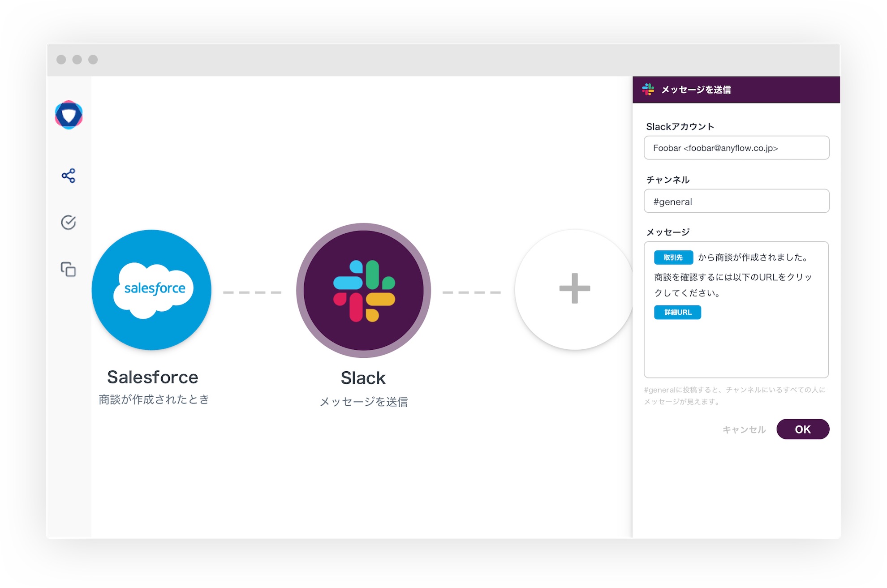Select the Salesforce trigger node
887x588 pixels.
(x=151, y=290)
